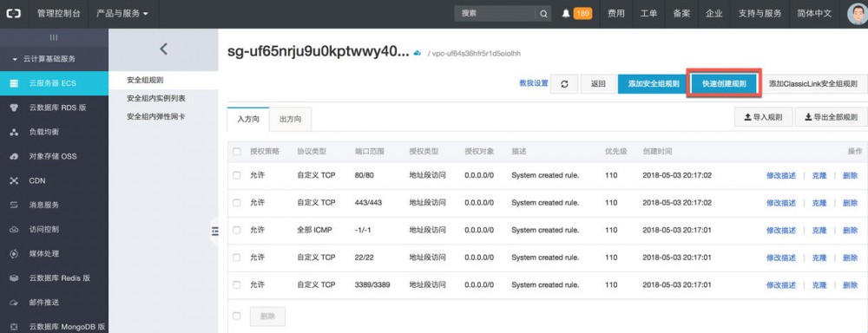The width and height of the screenshot is (868, 333).
Task: Click the mail push icon
Action: point(15,303)
